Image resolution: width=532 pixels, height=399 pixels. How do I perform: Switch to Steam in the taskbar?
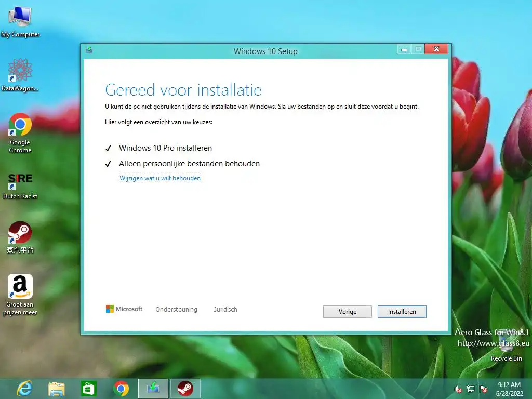(185, 389)
